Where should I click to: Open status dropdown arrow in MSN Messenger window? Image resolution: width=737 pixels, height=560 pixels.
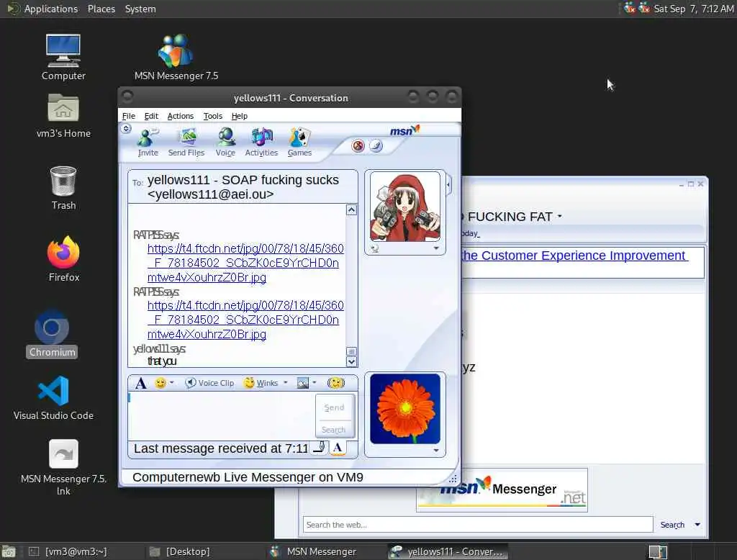tap(559, 216)
